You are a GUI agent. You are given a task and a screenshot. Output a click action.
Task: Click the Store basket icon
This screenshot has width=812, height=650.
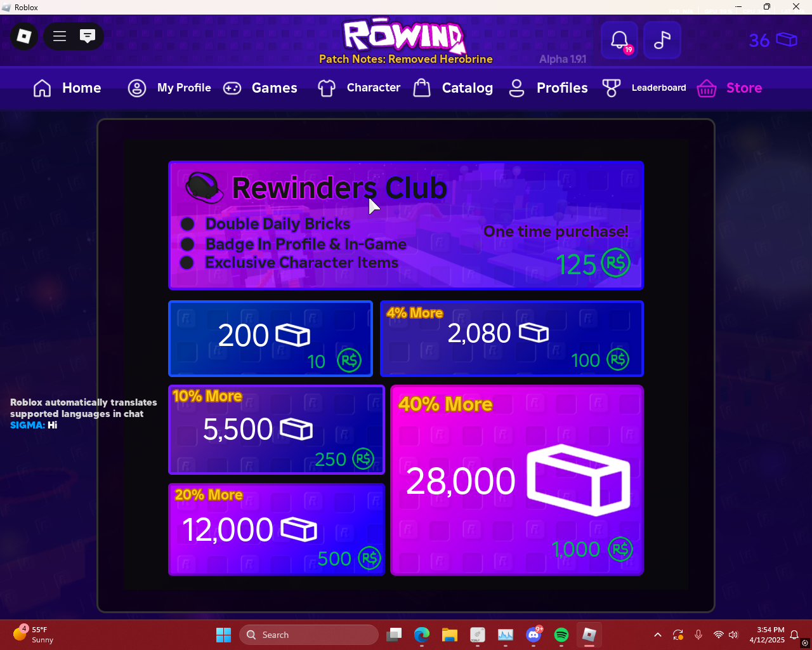tap(707, 88)
